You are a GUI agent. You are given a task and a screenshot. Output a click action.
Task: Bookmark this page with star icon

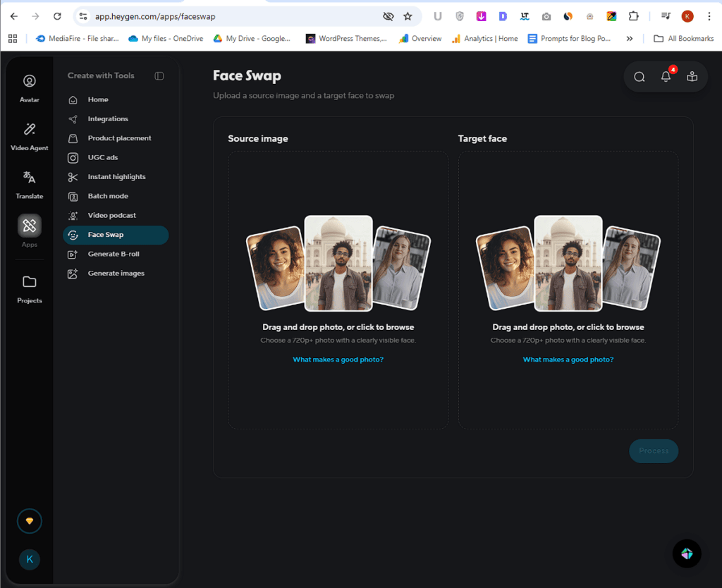pyautogui.click(x=408, y=17)
